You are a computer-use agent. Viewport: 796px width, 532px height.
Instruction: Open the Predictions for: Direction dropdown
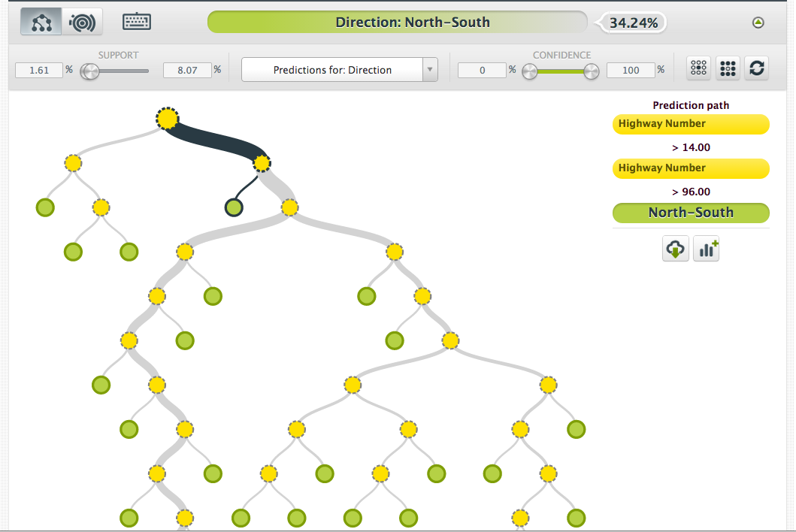tap(338, 69)
